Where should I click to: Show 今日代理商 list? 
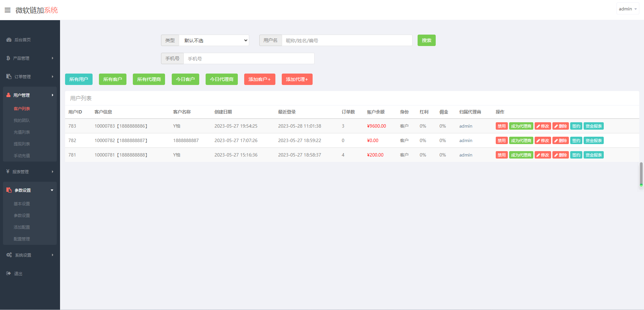(x=222, y=79)
